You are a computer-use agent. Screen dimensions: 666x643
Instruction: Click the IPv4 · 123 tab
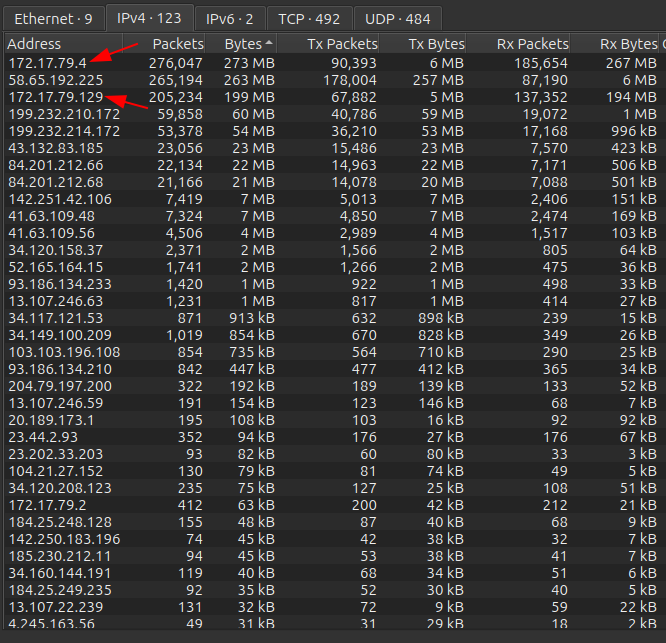(x=149, y=18)
